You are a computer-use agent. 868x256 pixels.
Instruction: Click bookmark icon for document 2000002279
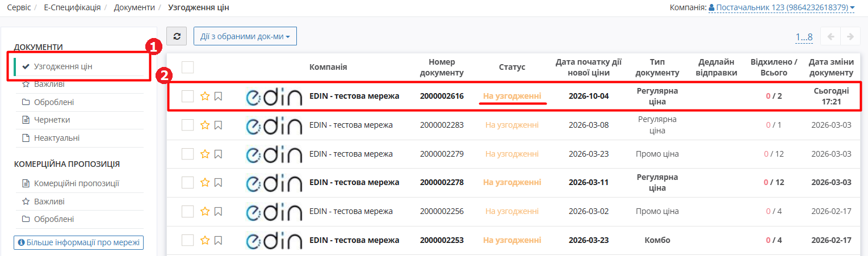(x=218, y=154)
